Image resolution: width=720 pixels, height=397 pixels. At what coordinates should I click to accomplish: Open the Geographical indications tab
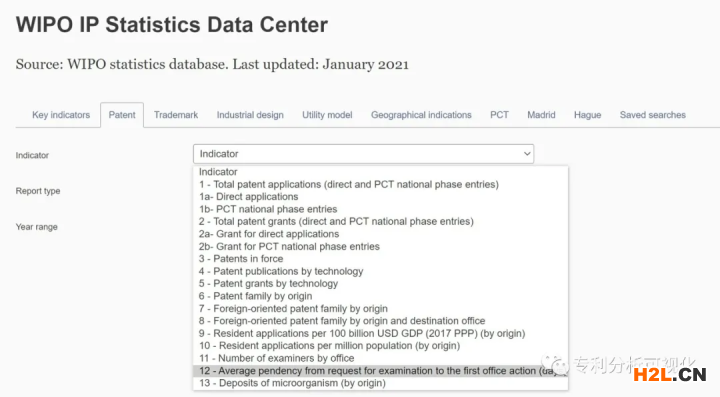click(421, 115)
